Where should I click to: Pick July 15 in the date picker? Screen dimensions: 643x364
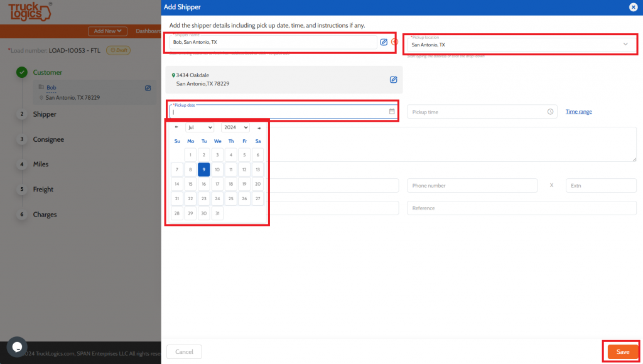tap(190, 184)
